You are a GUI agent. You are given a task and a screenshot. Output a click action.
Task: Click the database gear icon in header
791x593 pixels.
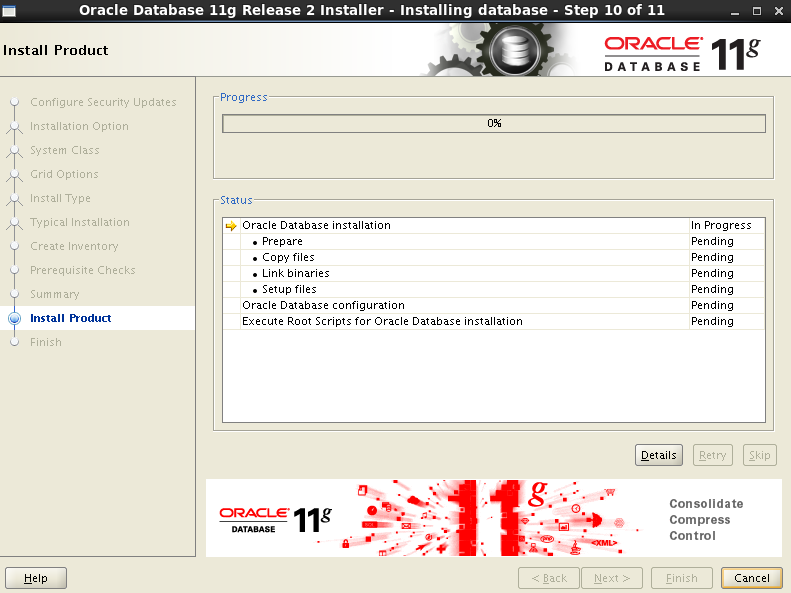515,50
